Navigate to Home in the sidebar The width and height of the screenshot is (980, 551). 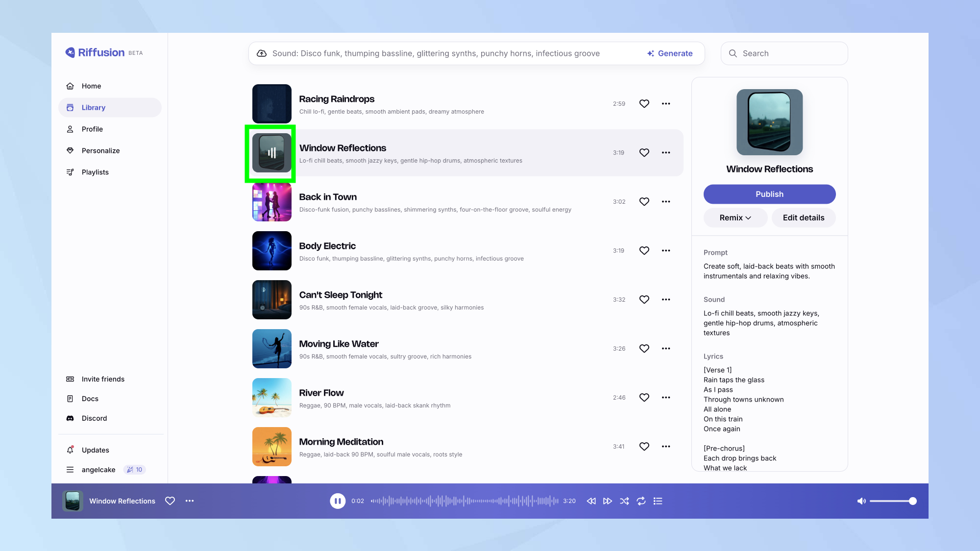click(91, 86)
